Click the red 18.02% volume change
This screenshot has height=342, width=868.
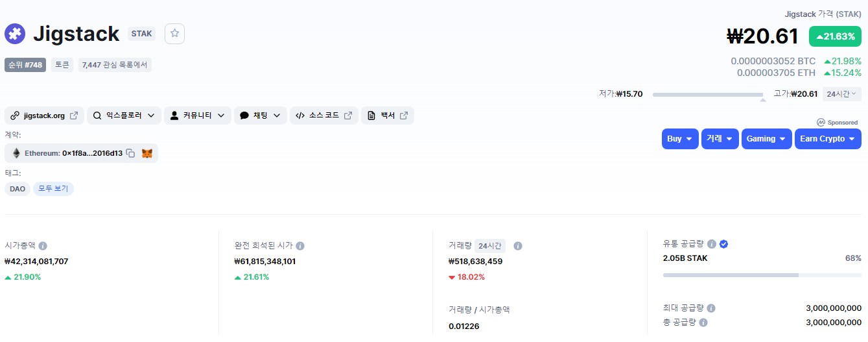(467, 277)
